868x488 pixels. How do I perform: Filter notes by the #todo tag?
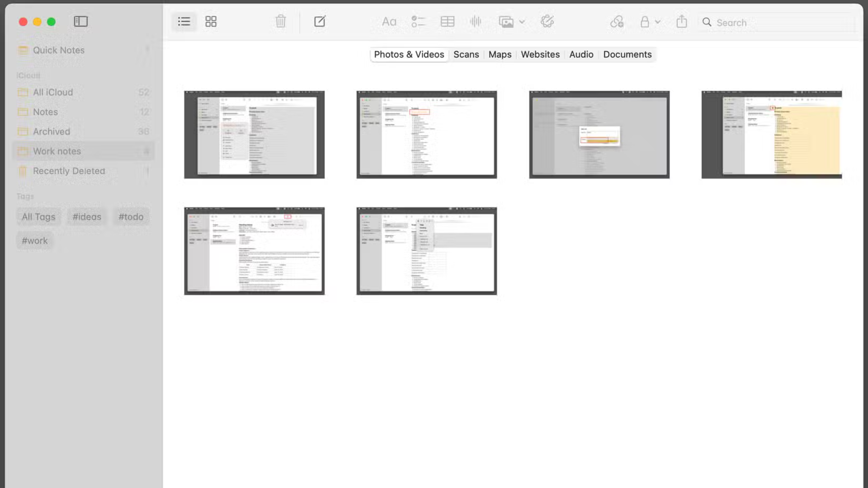tap(131, 216)
